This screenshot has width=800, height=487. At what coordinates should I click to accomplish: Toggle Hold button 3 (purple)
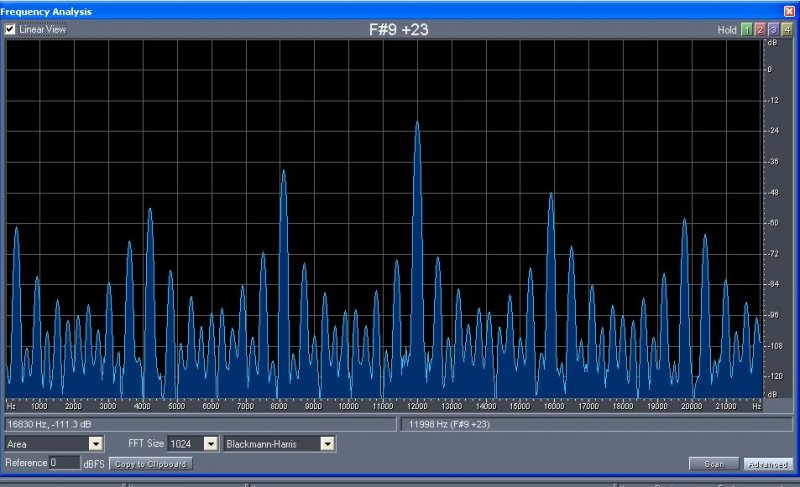pyautogui.click(x=773, y=30)
